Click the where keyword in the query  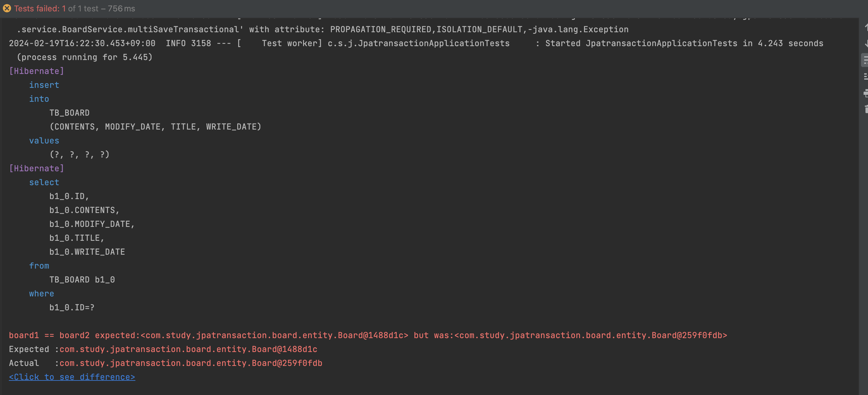[x=41, y=294]
